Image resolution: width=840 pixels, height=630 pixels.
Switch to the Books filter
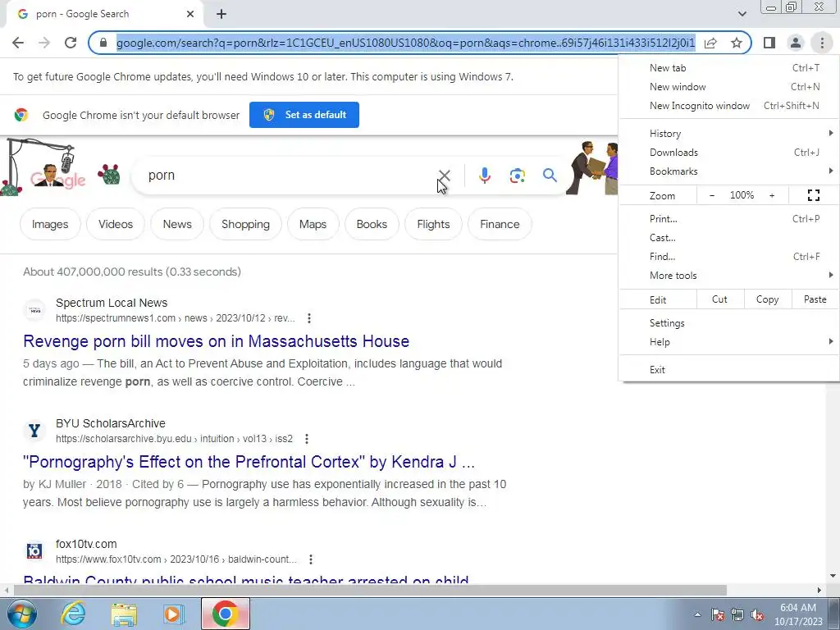pyautogui.click(x=372, y=224)
